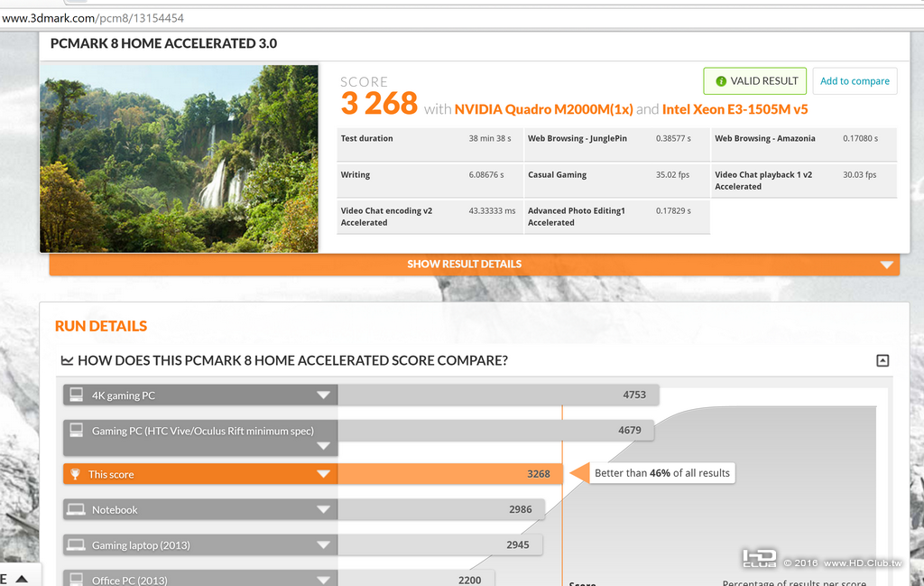Viewport: 924px width, 586px height.
Task: Collapse the score comparison section
Action: pyautogui.click(x=882, y=360)
